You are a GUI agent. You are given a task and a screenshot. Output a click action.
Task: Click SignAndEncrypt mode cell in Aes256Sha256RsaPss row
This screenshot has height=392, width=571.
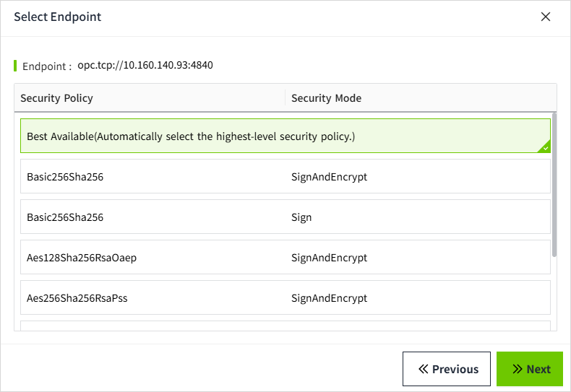point(329,297)
